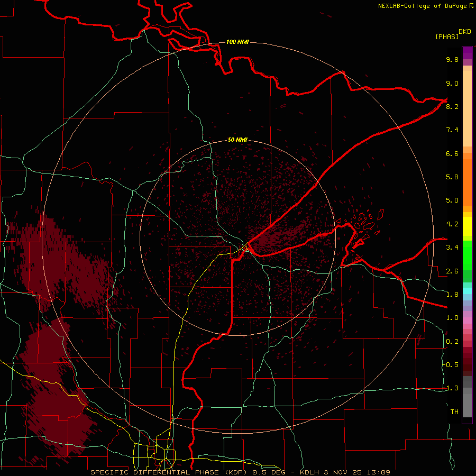Click the -1.3 legend value

click(450, 388)
